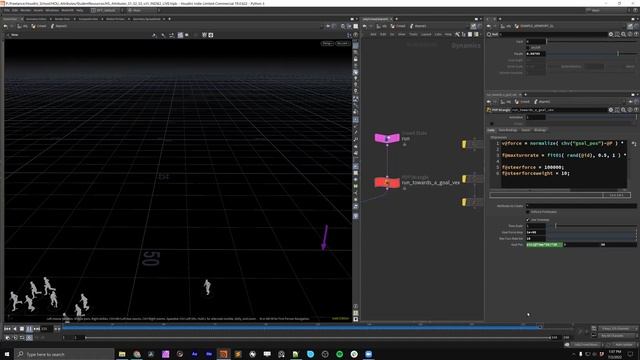Click the run_towards_a_goal_vex POP Wrangle node

(387, 182)
